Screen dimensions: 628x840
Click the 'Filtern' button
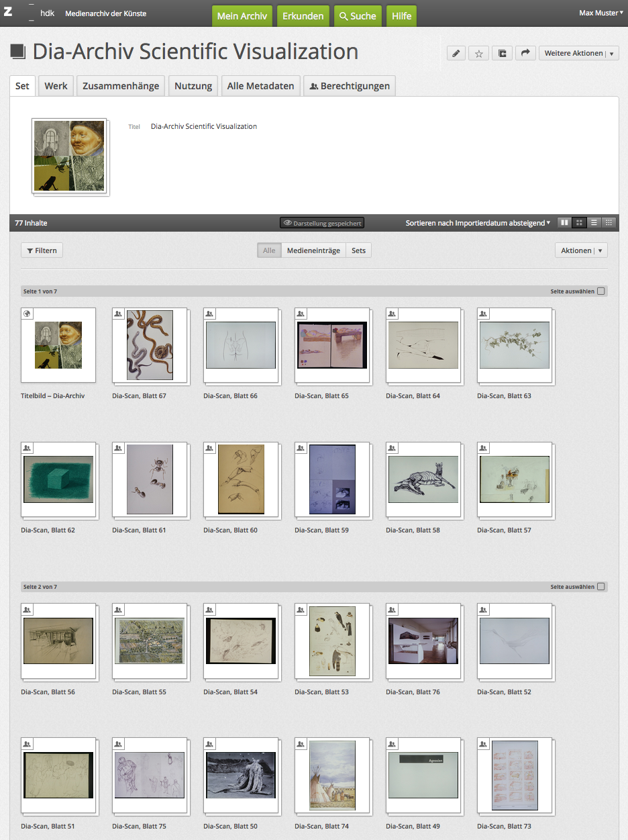click(x=42, y=250)
